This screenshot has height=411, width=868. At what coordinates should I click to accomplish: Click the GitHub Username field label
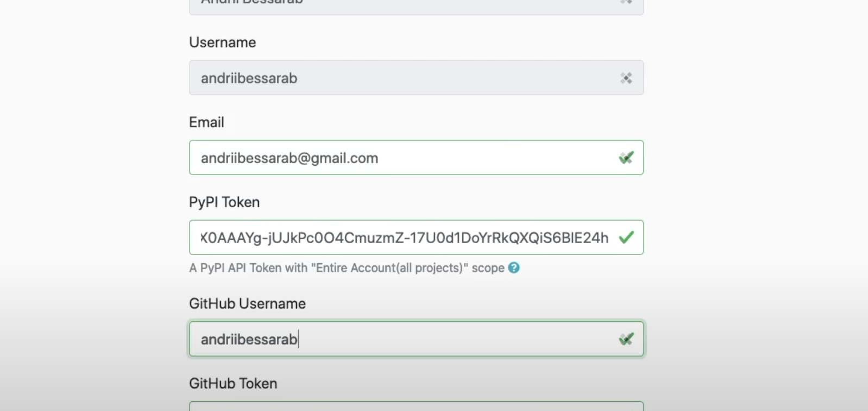coord(247,303)
